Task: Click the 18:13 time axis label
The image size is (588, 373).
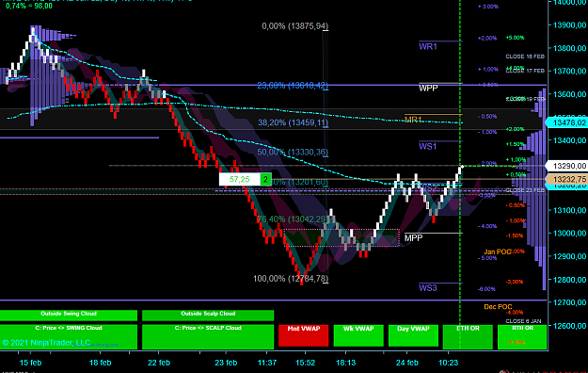Action: point(346,363)
